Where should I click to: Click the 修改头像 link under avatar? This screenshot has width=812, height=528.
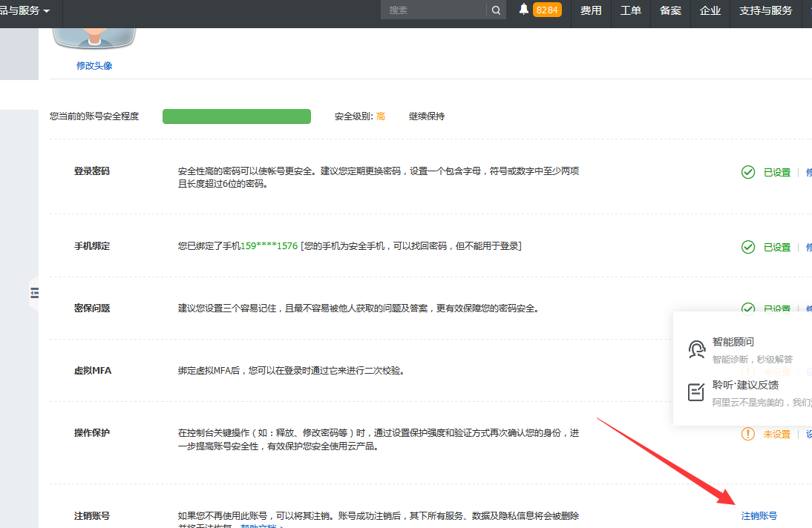(94, 65)
